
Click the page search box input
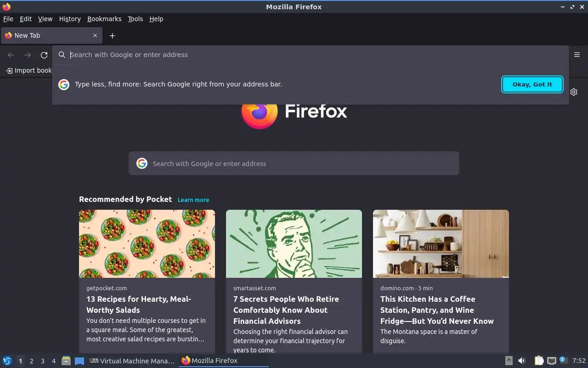294,163
